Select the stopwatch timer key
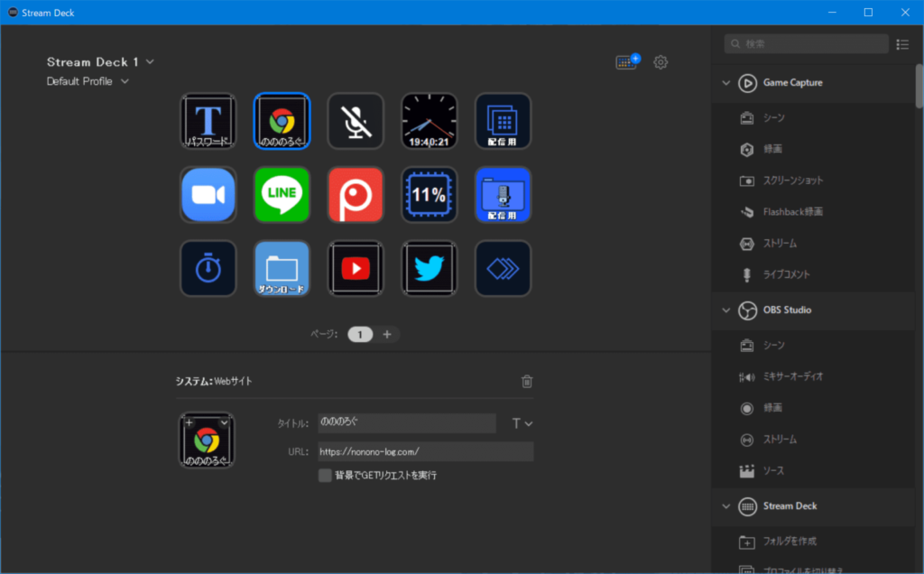924x574 pixels. (x=208, y=268)
